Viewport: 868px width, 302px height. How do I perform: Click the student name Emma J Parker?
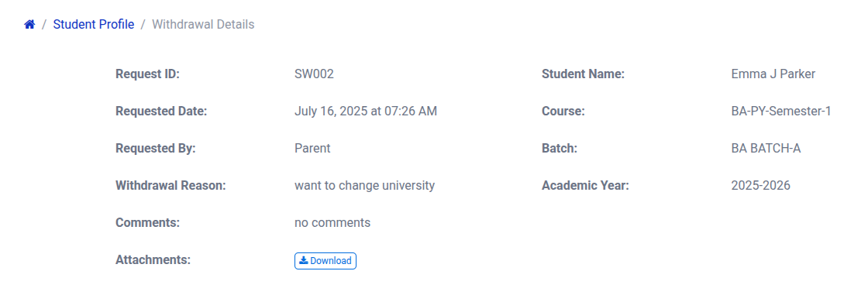tap(773, 74)
